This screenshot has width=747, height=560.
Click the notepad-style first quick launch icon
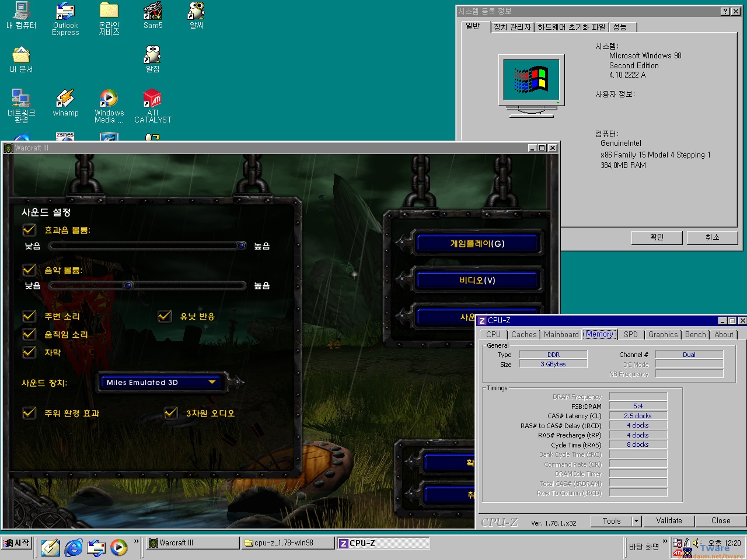point(50,547)
